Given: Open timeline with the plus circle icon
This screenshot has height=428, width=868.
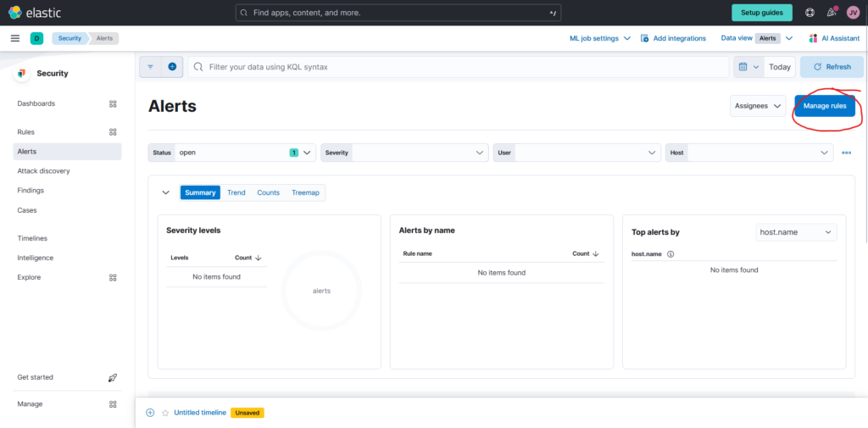Looking at the screenshot, I should [150, 413].
